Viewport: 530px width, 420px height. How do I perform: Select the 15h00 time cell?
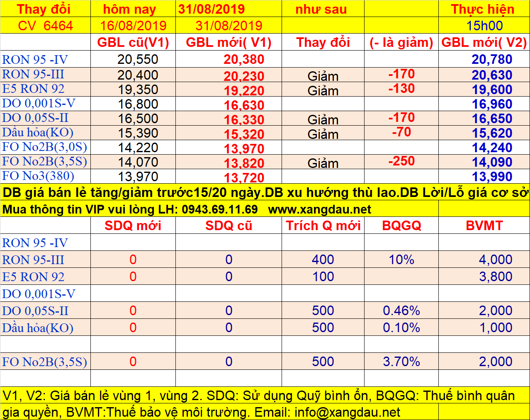tap(484, 26)
